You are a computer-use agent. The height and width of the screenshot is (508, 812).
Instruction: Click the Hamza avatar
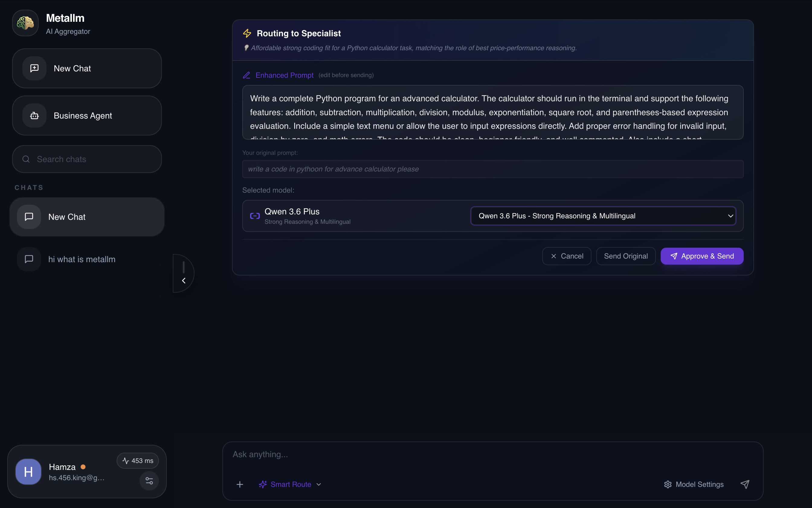click(x=28, y=472)
